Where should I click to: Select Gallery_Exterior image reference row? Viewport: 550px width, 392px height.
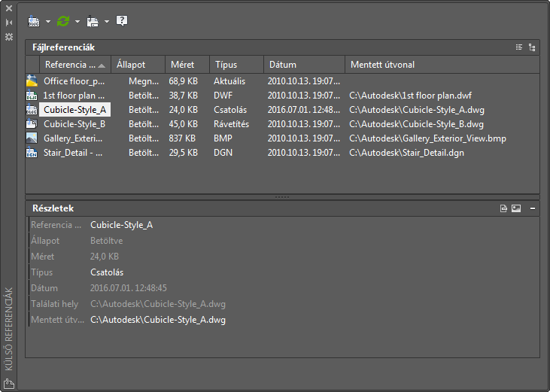click(73, 138)
